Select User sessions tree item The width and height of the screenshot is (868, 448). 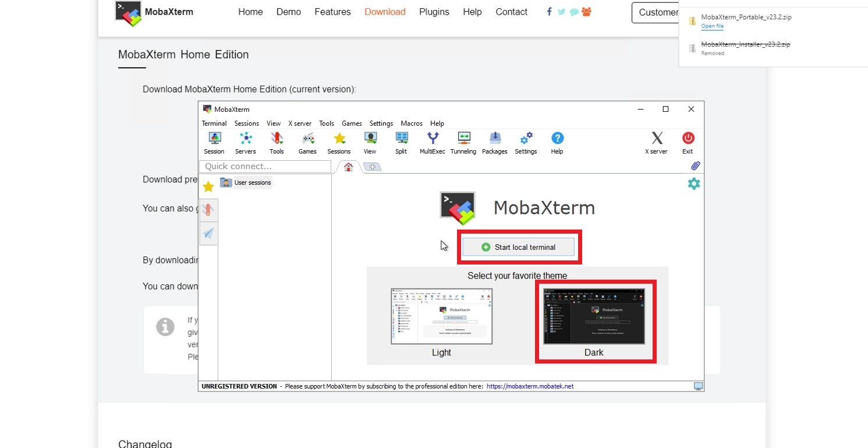(246, 182)
